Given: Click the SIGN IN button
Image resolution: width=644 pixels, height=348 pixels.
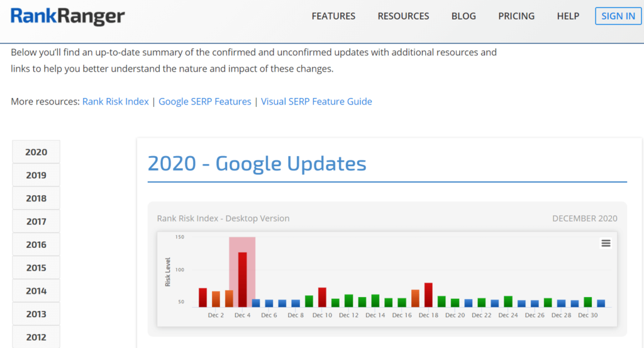Looking at the screenshot, I should 618,16.
